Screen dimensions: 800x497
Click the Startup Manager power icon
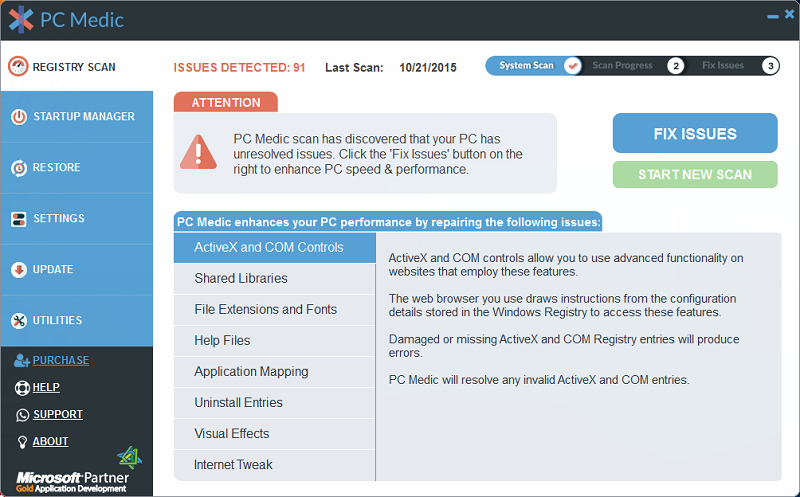coord(18,117)
